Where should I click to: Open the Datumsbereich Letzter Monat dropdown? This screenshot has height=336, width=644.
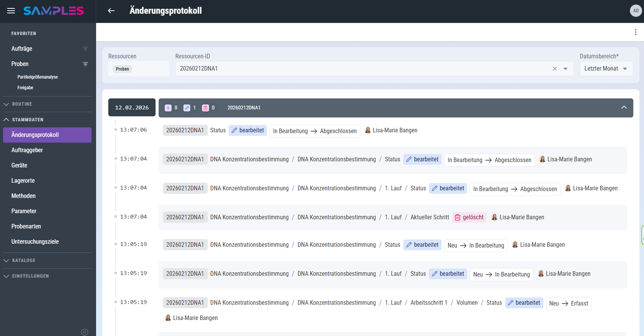606,69
